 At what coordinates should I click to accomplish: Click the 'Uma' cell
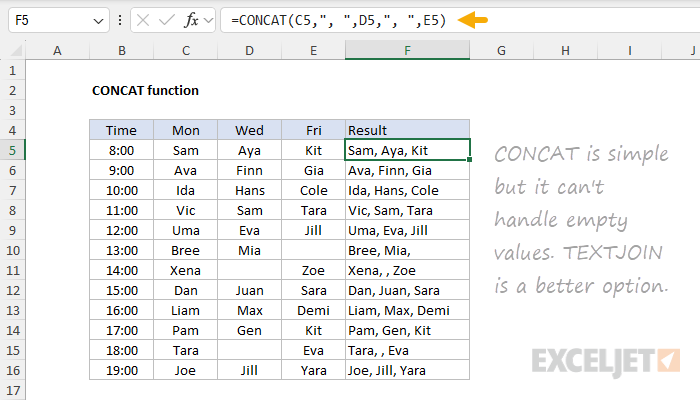click(186, 230)
